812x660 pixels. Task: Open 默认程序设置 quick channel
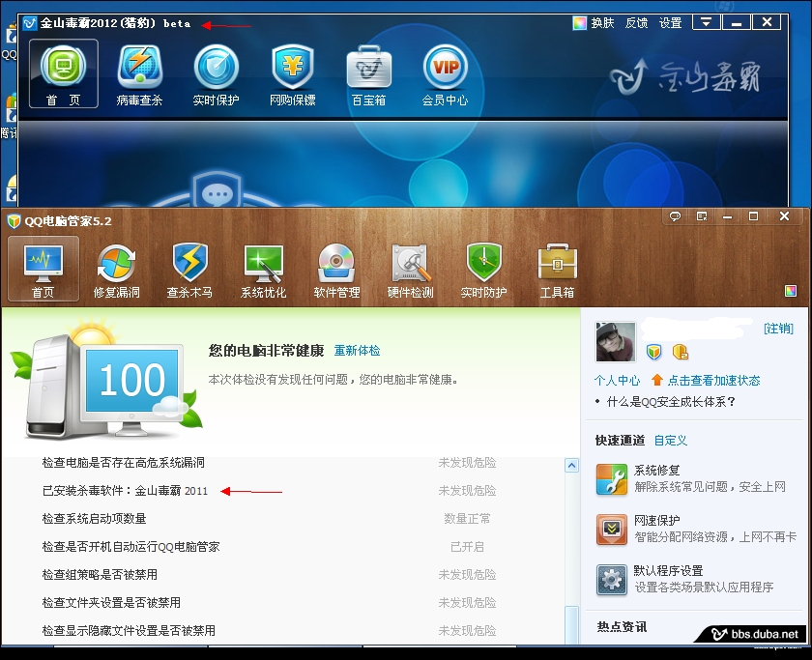coord(684,579)
